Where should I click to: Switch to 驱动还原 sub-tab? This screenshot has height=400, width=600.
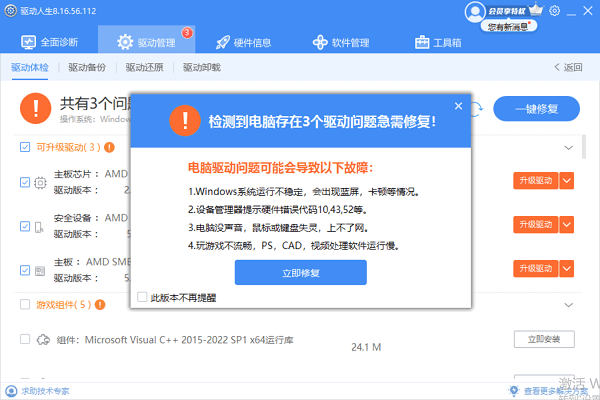pyautogui.click(x=144, y=67)
